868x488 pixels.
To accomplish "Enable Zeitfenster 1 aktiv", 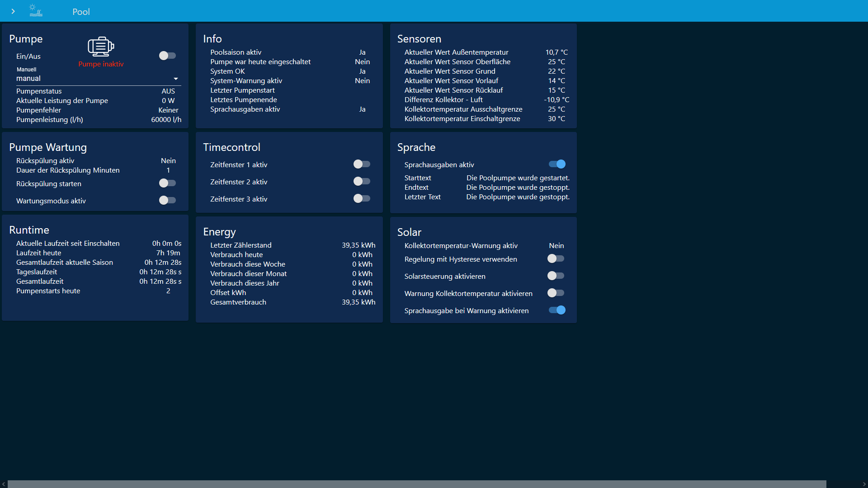I will point(362,164).
